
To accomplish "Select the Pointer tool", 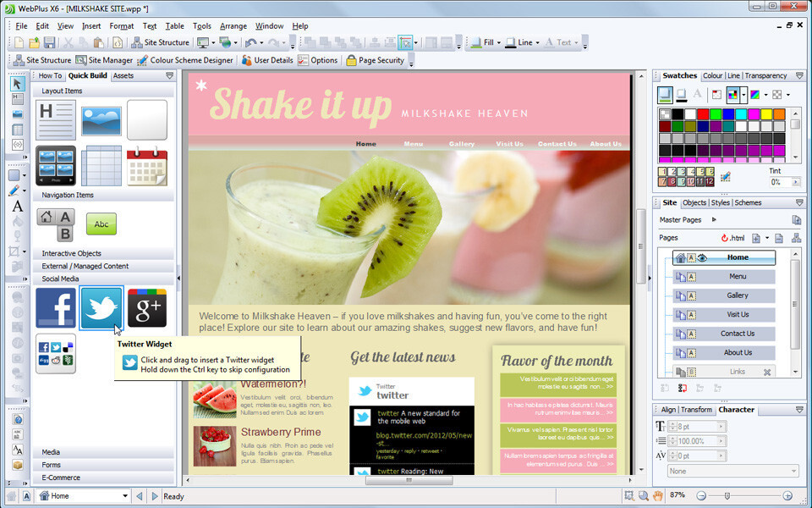I will [17, 84].
